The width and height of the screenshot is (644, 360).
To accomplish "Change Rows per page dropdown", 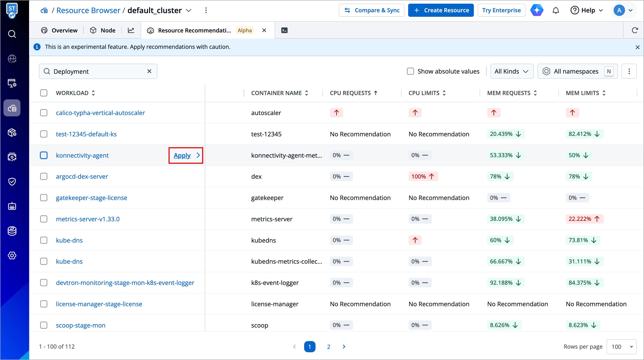I will (x=621, y=346).
